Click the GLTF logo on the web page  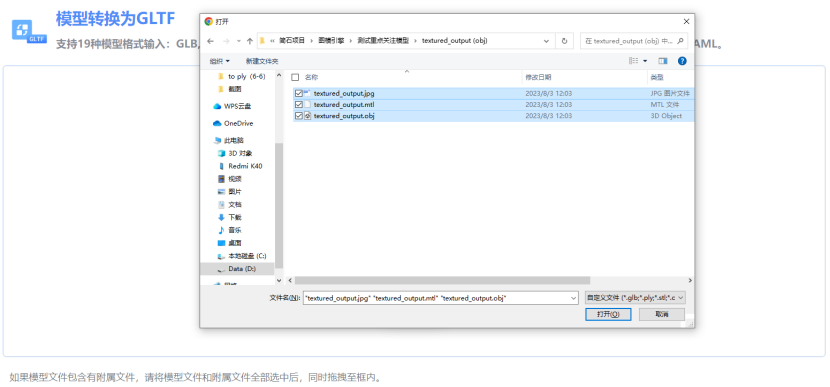click(x=29, y=32)
